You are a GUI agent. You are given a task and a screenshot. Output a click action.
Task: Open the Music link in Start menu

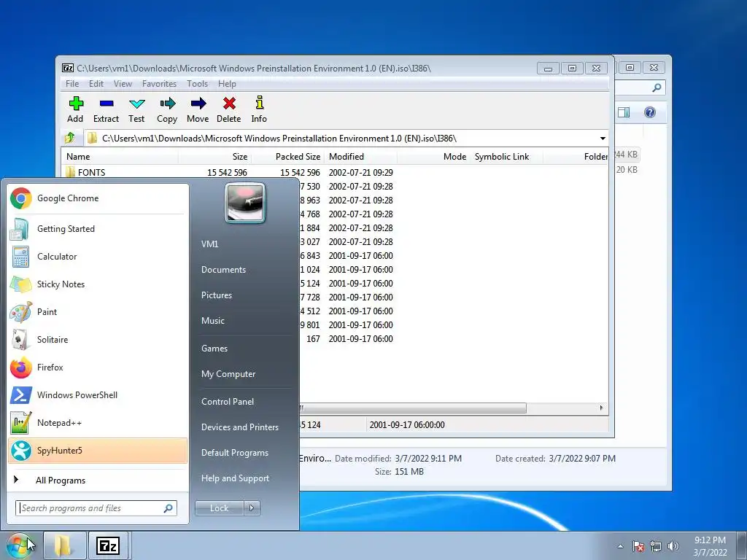(212, 321)
